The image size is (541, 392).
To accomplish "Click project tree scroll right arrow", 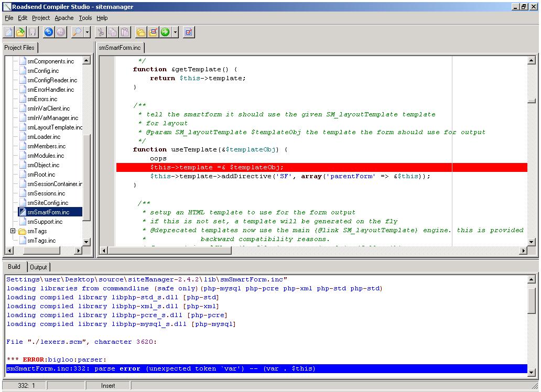I will [79, 250].
